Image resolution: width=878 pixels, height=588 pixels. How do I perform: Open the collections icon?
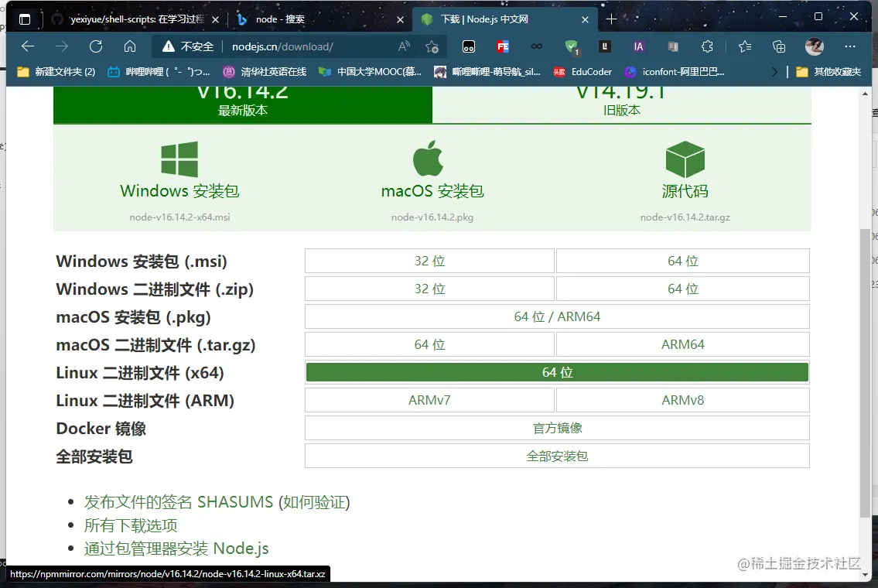tap(779, 46)
